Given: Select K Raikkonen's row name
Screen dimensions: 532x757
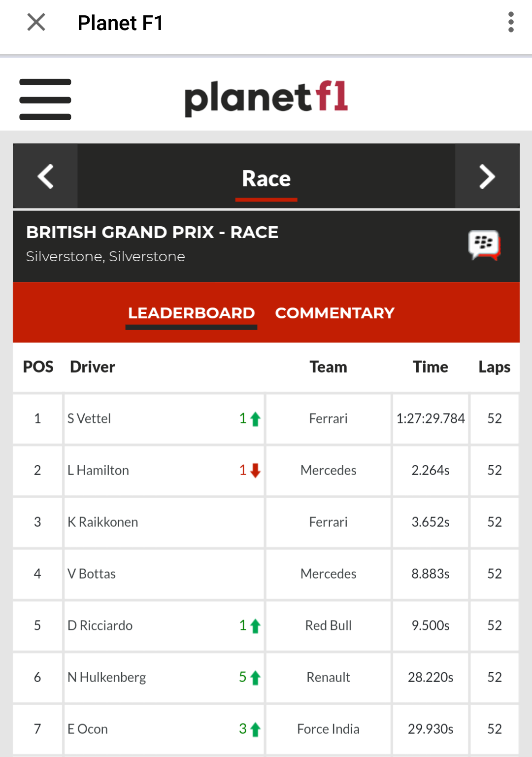Looking at the screenshot, I should pyautogui.click(x=102, y=522).
